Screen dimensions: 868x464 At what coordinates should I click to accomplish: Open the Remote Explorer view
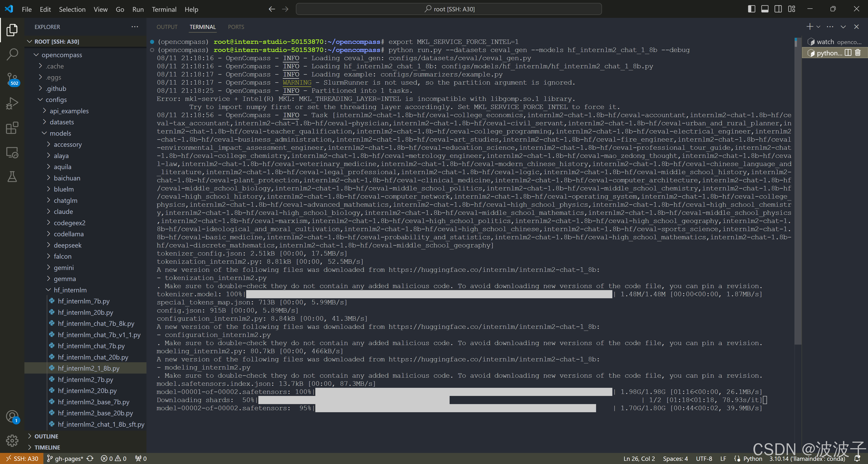[x=12, y=153]
